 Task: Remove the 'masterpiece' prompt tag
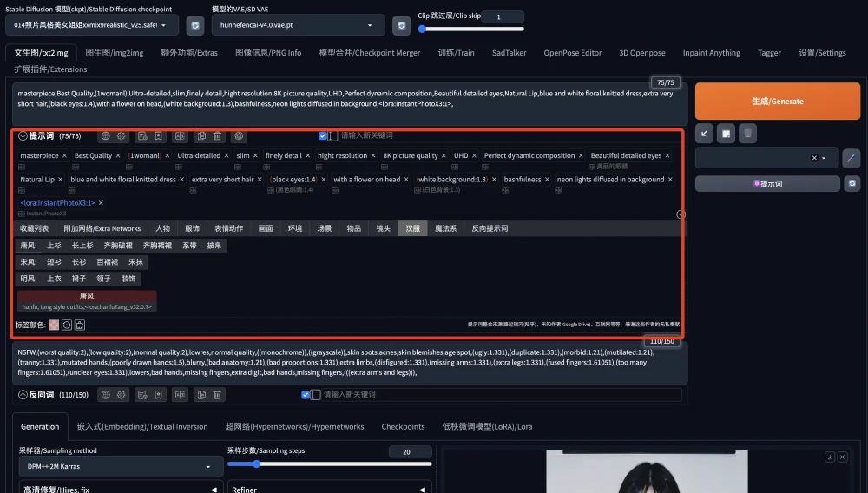[x=66, y=156]
